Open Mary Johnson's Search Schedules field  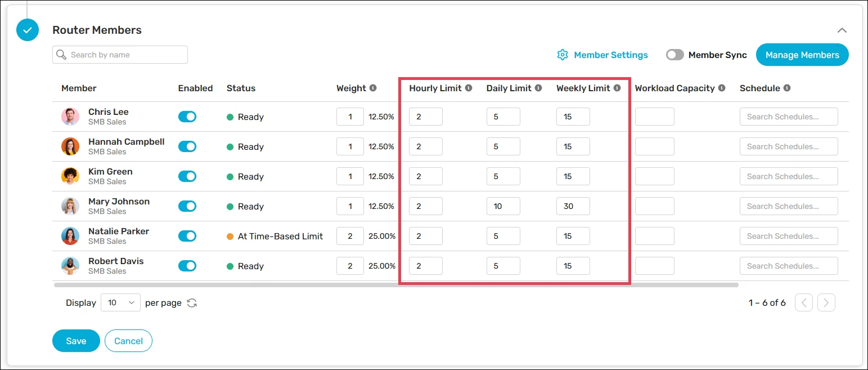point(789,206)
